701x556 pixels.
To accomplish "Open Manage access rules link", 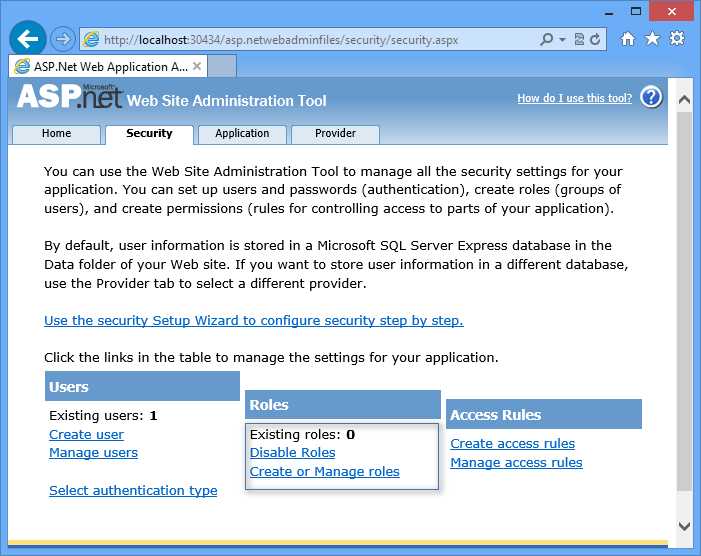I will tap(516, 463).
